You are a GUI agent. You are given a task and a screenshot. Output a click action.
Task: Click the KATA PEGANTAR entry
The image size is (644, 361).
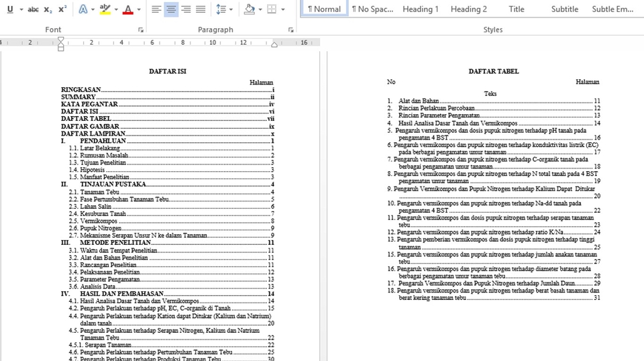(x=168, y=104)
